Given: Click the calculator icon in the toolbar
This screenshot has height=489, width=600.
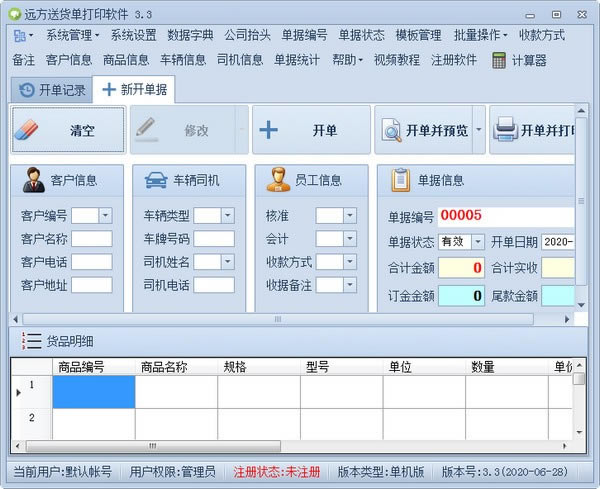Looking at the screenshot, I should 499,60.
